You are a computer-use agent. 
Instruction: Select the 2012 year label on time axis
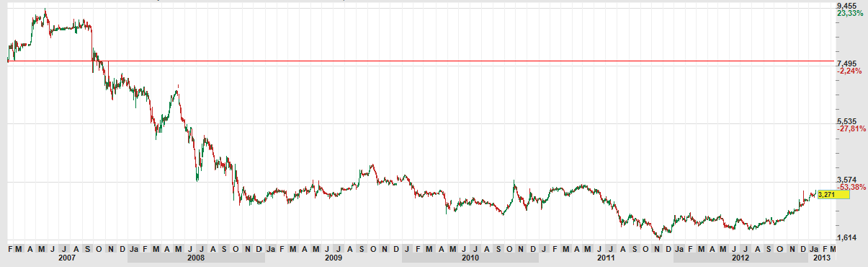[741, 258]
